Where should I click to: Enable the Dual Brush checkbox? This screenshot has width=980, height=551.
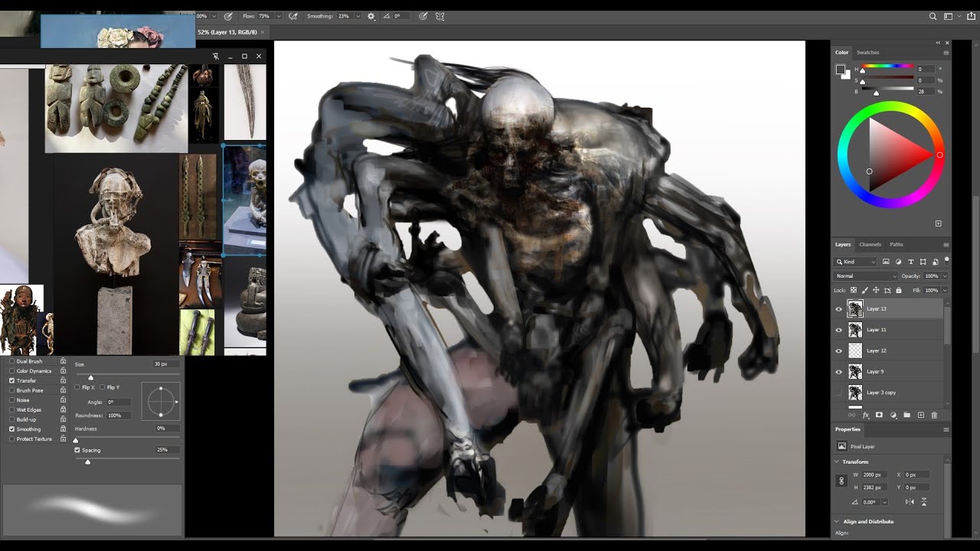click(11, 361)
